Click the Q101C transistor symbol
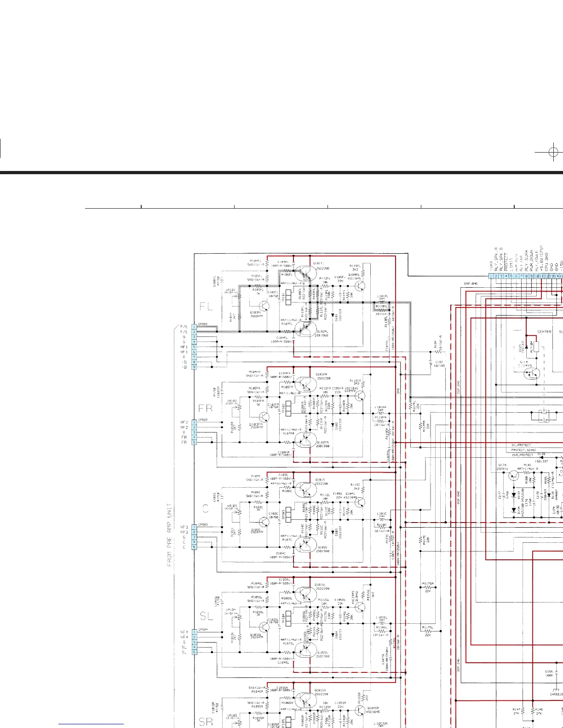The image size is (563, 728). click(x=305, y=489)
